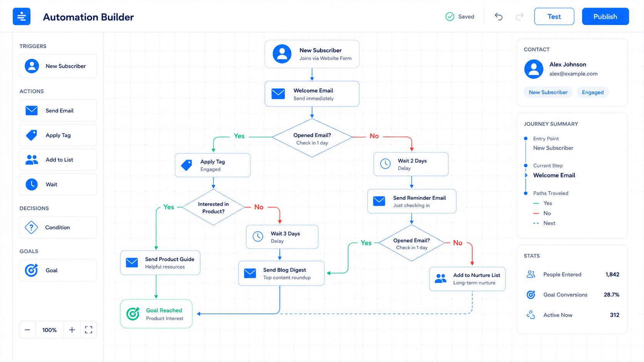Select the Opened Email? diamond after Welcome Email
644x362 pixels.
[x=312, y=138]
